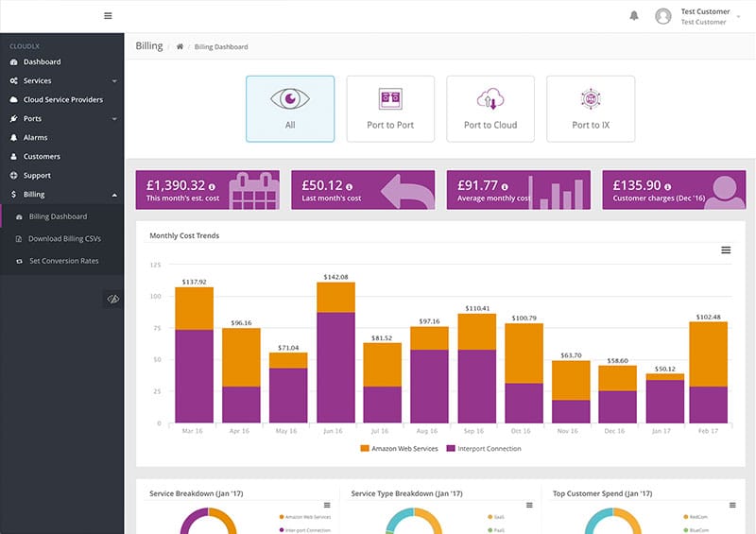Click info icon beside £1,390.32
Viewport: 756px width, 534px height.
point(212,187)
